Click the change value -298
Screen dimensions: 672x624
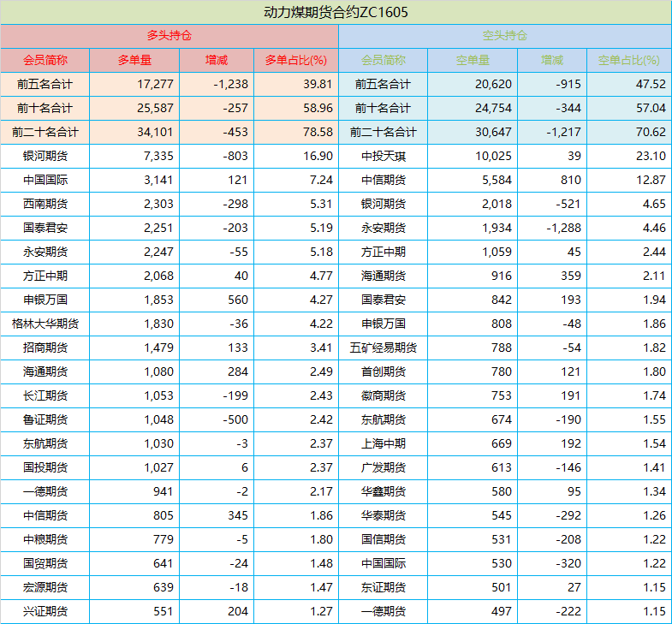pos(235,204)
